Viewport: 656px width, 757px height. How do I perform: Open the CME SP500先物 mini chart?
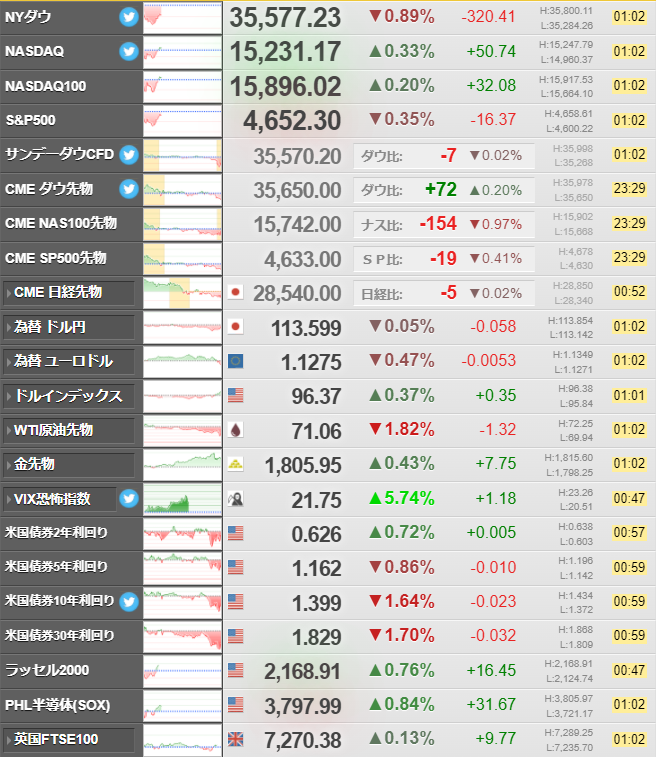click(x=182, y=258)
